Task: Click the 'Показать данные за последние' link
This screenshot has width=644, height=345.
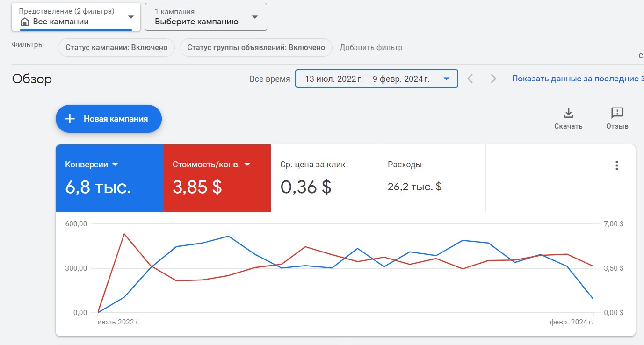Action: 578,79
